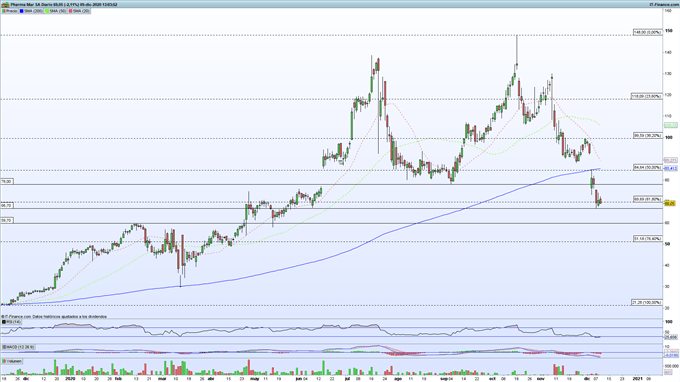Click the 59,70 horizontal line label
Screen dimensions: 680x382
pyautogui.click(x=7, y=221)
